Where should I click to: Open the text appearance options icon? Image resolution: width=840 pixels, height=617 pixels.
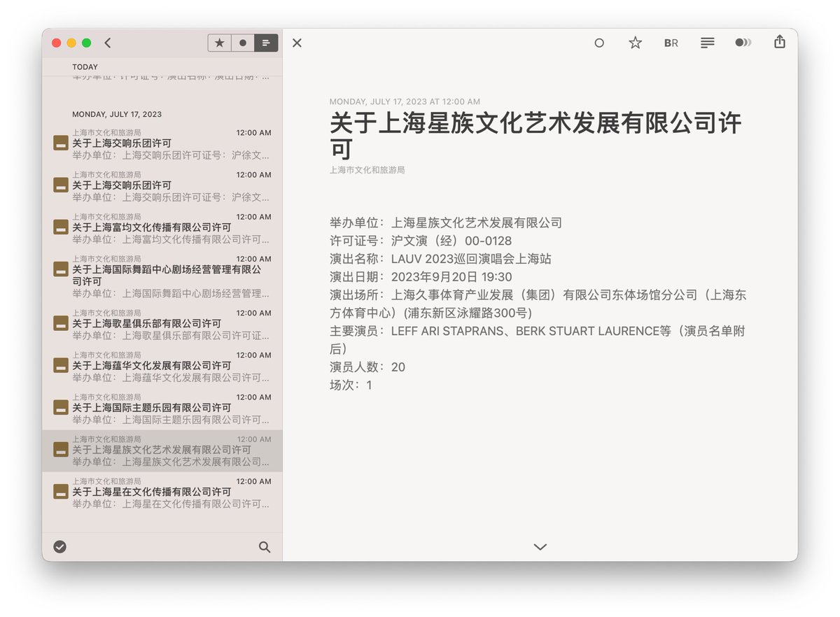tap(708, 43)
